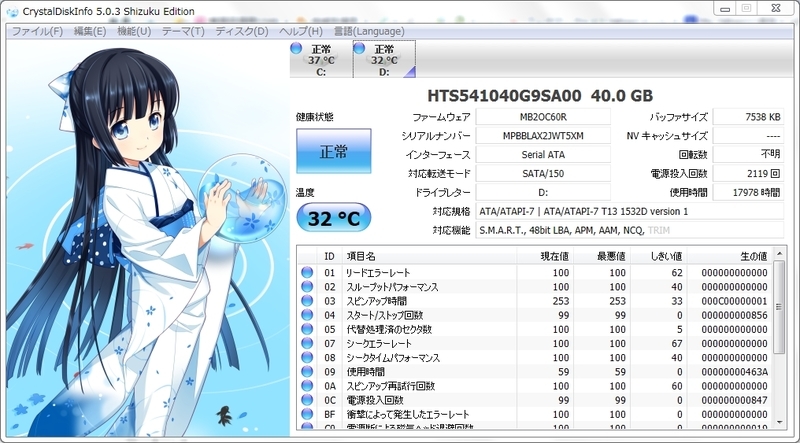Click status orb for 代替処理済のセクタ数 row
This screenshot has height=443, width=800.
[307, 329]
